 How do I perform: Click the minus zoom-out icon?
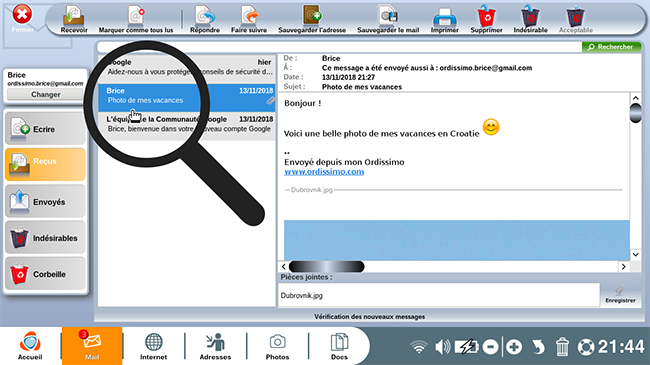490,347
